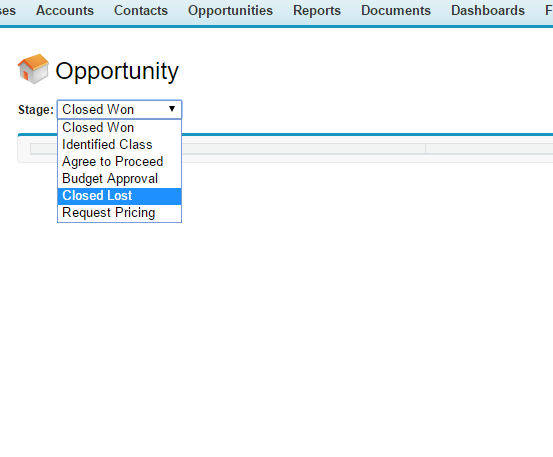Switch to the Opportunities tab

click(x=230, y=11)
